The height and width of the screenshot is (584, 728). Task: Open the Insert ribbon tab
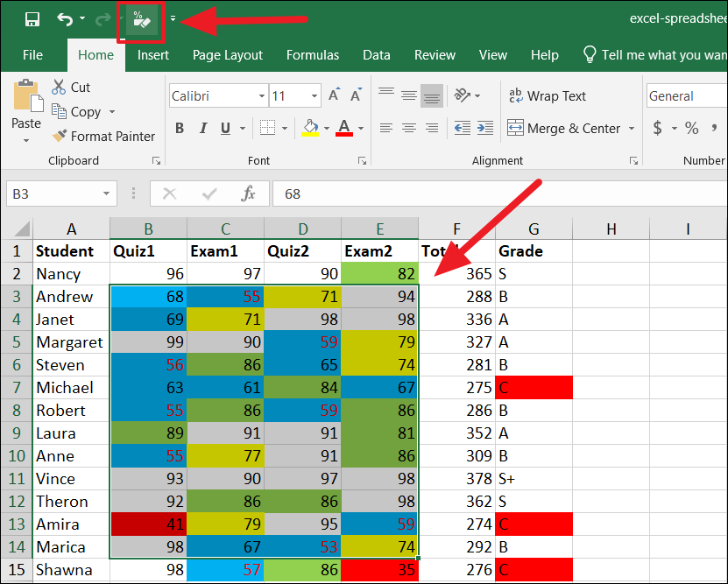click(153, 54)
